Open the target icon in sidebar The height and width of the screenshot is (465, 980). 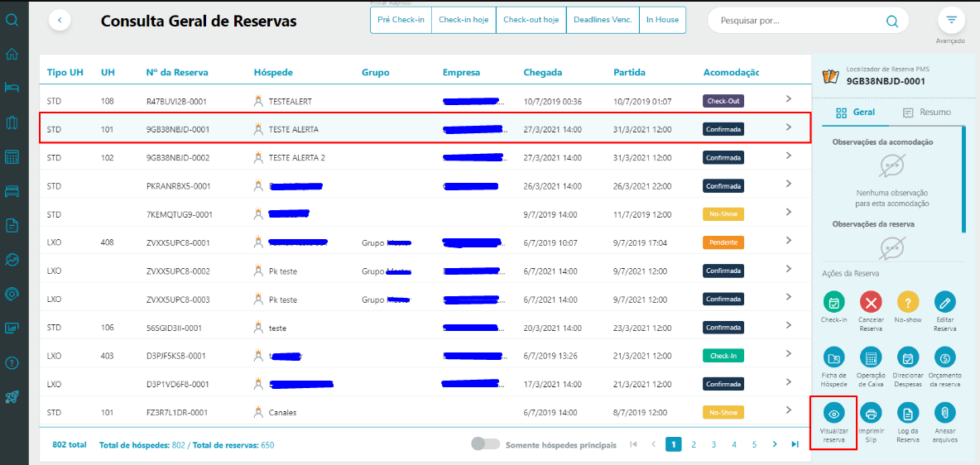[12, 294]
